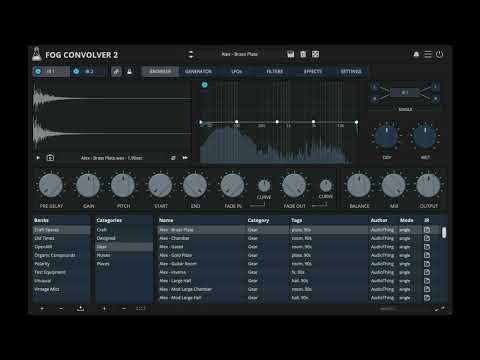Toggle the plugin power bypass button
The width and height of the screenshot is (480, 360).
click(x=440, y=54)
